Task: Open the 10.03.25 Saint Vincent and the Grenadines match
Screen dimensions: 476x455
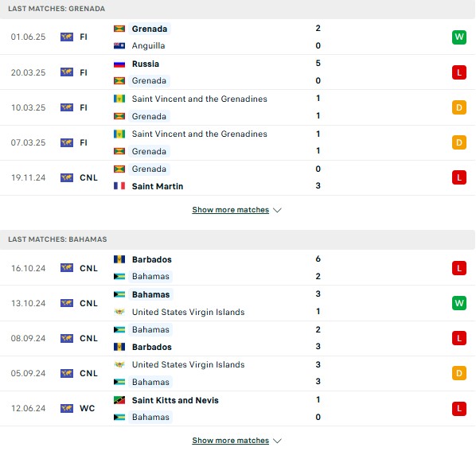Action: coord(237,107)
